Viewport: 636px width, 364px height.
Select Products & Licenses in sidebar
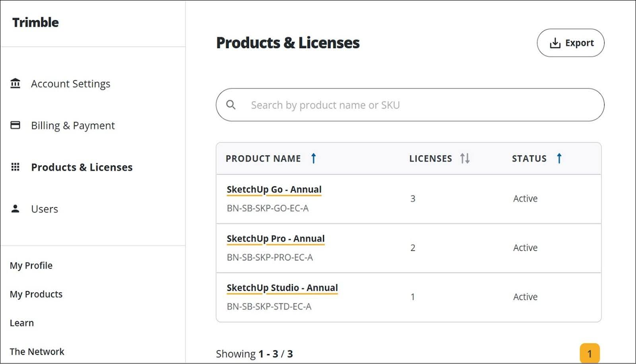coord(82,167)
